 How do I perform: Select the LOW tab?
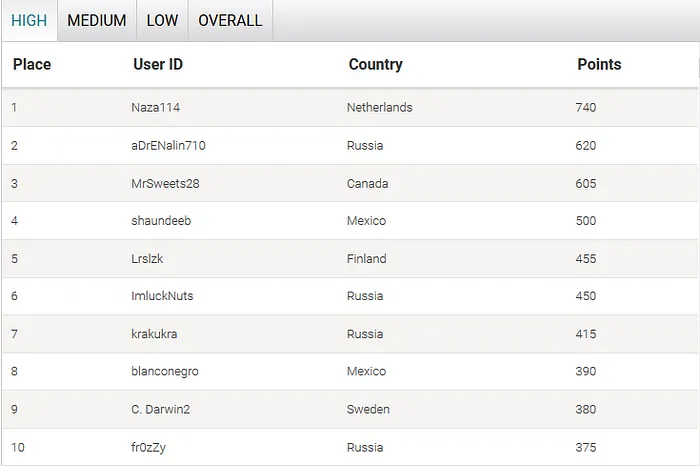162,20
